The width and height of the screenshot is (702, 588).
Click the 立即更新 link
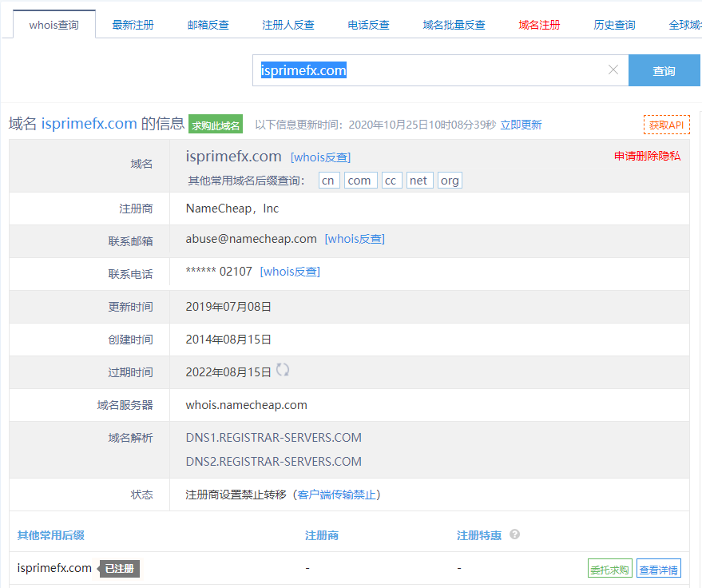pyautogui.click(x=521, y=125)
